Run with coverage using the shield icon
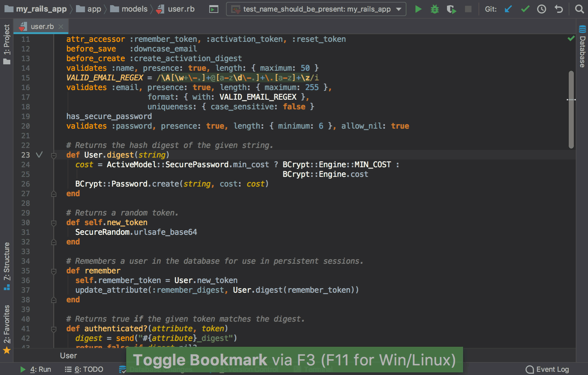The width and height of the screenshot is (588, 375). click(x=452, y=9)
